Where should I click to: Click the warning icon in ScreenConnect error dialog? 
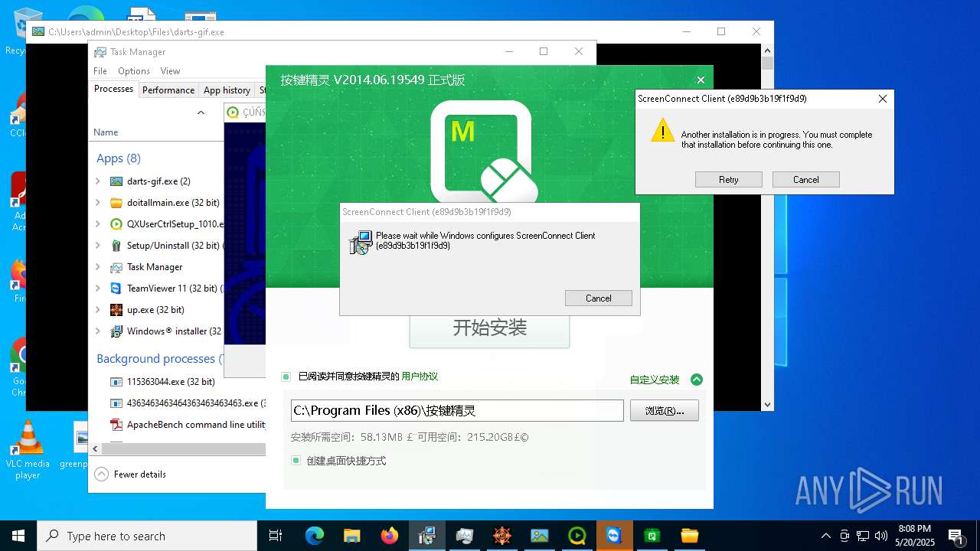point(662,130)
